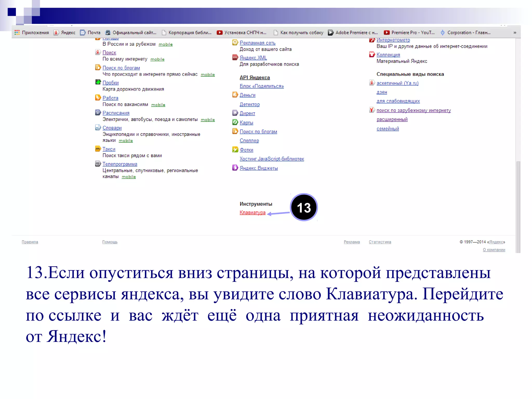Open the Хостинг JavaScript-библиотек link
Image resolution: width=532 pixels, height=399 pixels.
[x=272, y=159]
